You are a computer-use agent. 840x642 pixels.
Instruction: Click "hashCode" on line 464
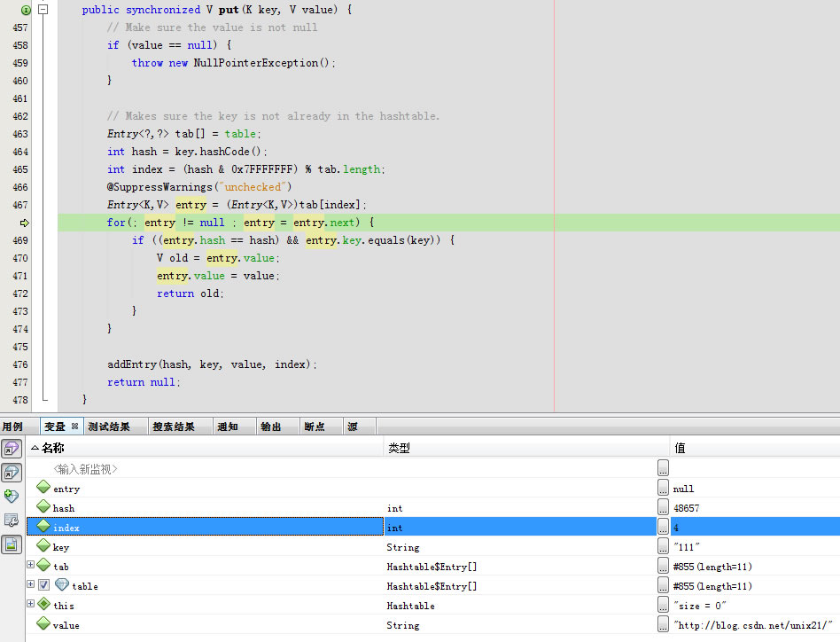[224, 152]
